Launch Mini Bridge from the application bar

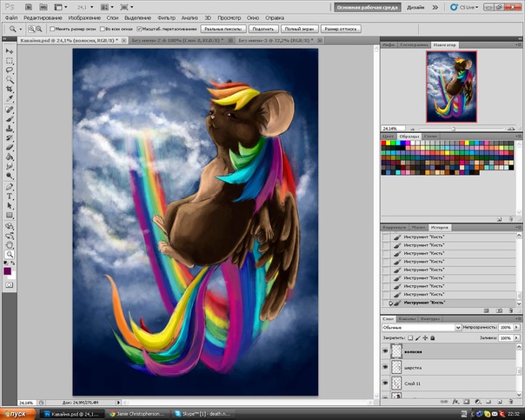[43, 7]
